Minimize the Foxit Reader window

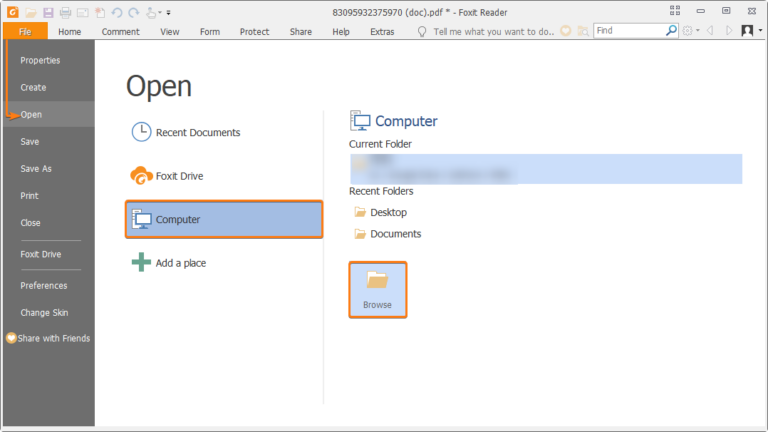(x=701, y=11)
